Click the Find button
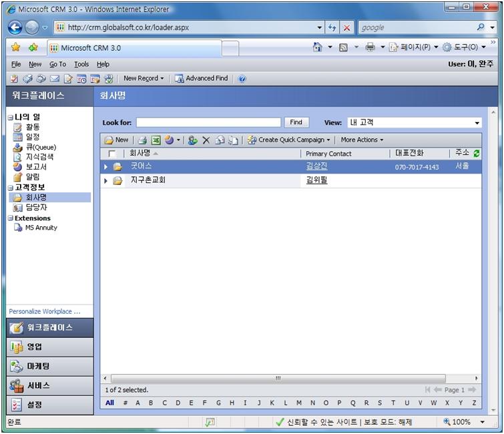This screenshot has width=504, height=434. coord(296,122)
